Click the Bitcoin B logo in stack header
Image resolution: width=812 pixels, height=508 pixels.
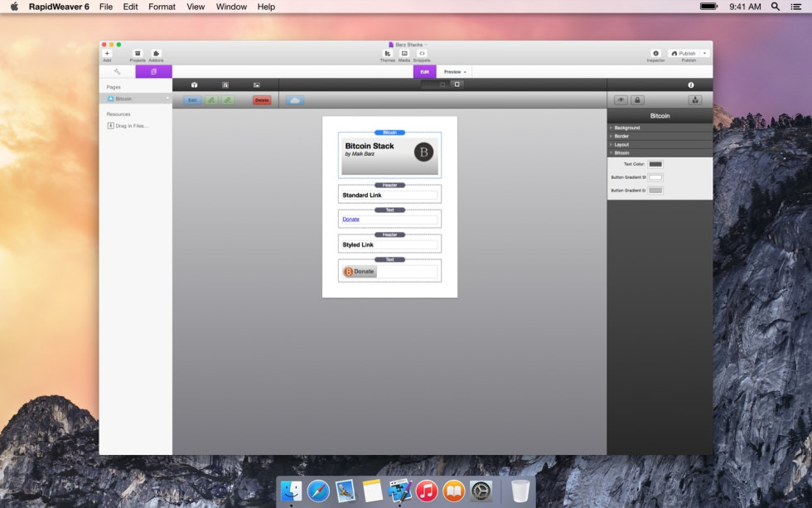[423, 152]
